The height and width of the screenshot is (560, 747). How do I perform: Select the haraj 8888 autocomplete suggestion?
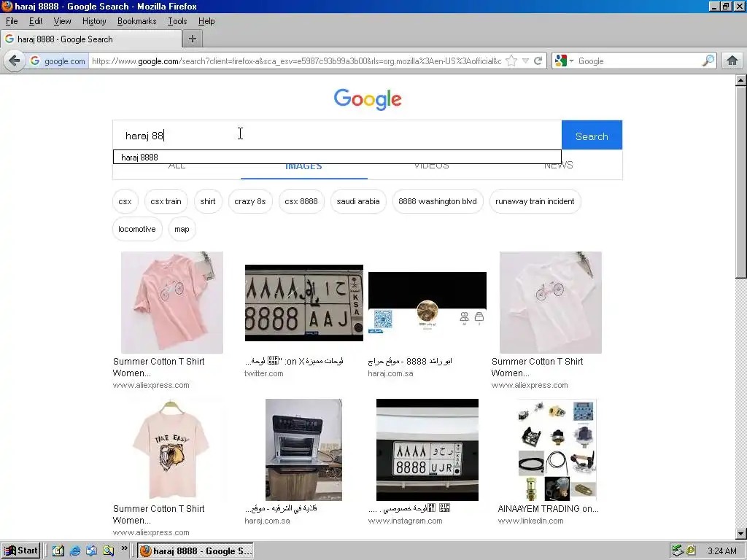click(337, 157)
